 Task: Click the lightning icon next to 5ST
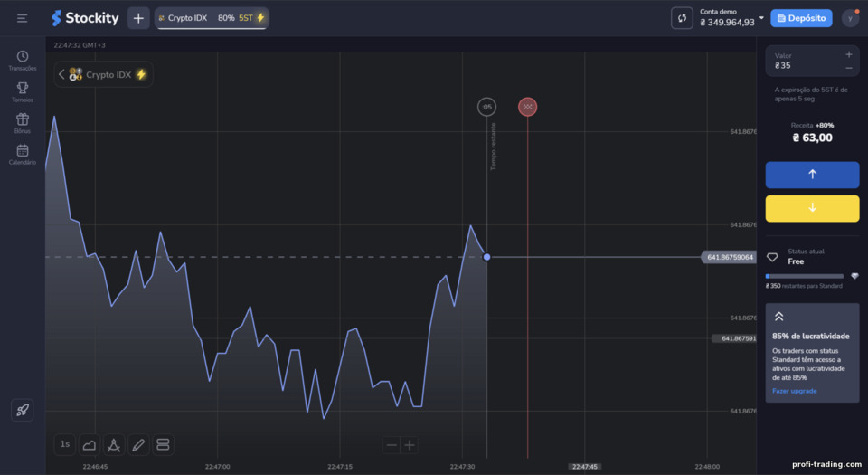260,18
